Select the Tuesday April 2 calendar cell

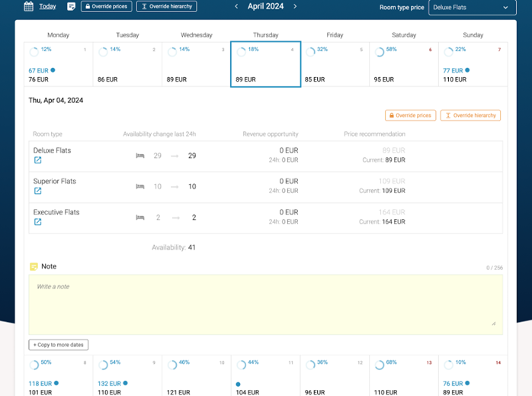127,64
